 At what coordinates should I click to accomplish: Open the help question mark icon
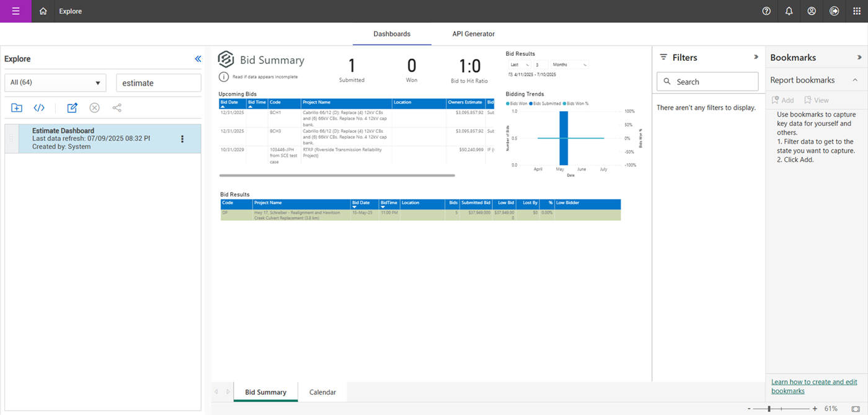pyautogui.click(x=766, y=11)
